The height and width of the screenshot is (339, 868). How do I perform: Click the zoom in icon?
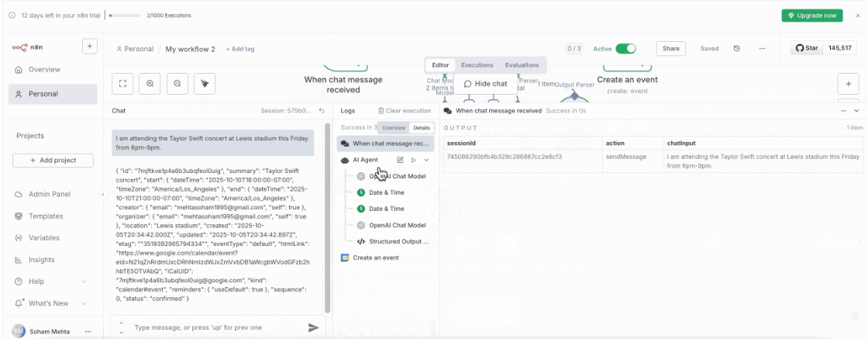tap(150, 84)
